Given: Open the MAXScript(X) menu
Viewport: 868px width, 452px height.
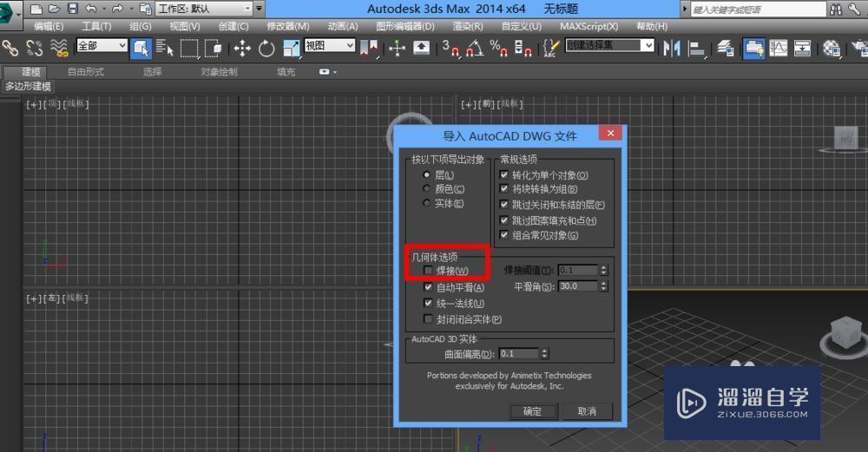Looking at the screenshot, I should (589, 26).
